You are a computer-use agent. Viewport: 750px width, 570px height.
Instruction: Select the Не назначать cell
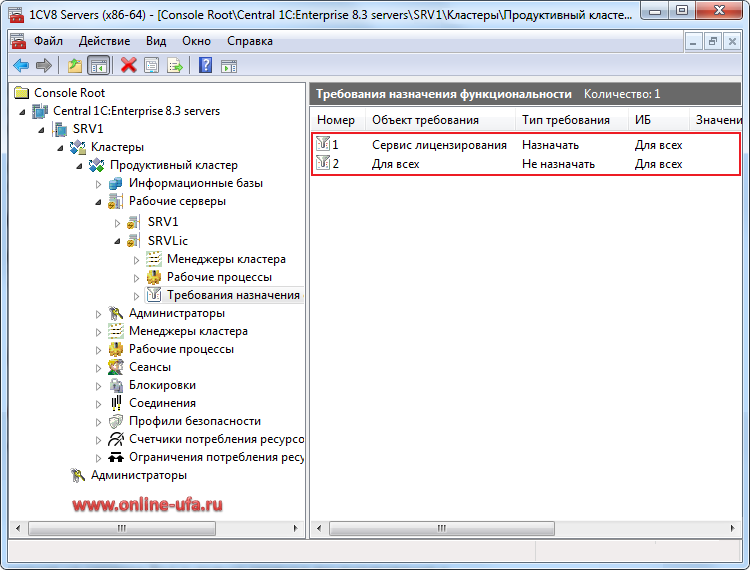[x=558, y=164]
